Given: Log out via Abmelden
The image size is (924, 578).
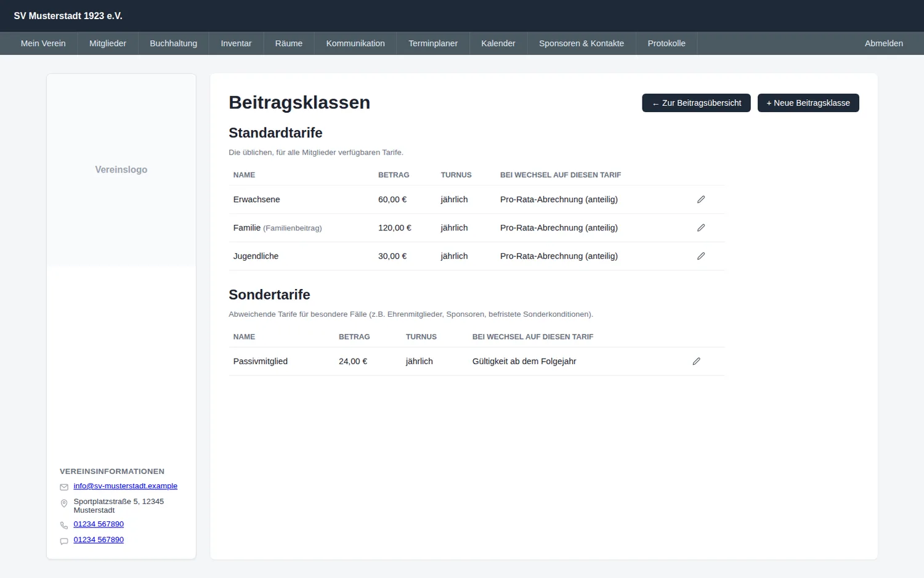Looking at the screenshot, I should tap(884, 43).
